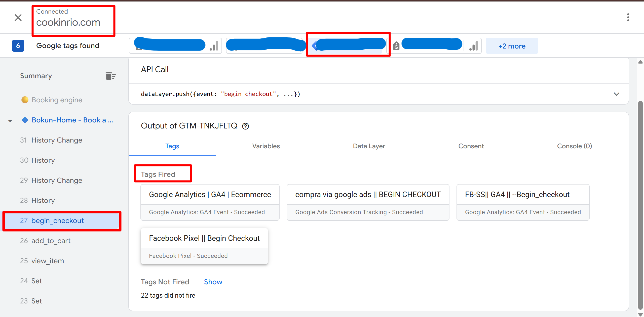Click the Google tag icon on fourth chip

(x=396, y=46)
